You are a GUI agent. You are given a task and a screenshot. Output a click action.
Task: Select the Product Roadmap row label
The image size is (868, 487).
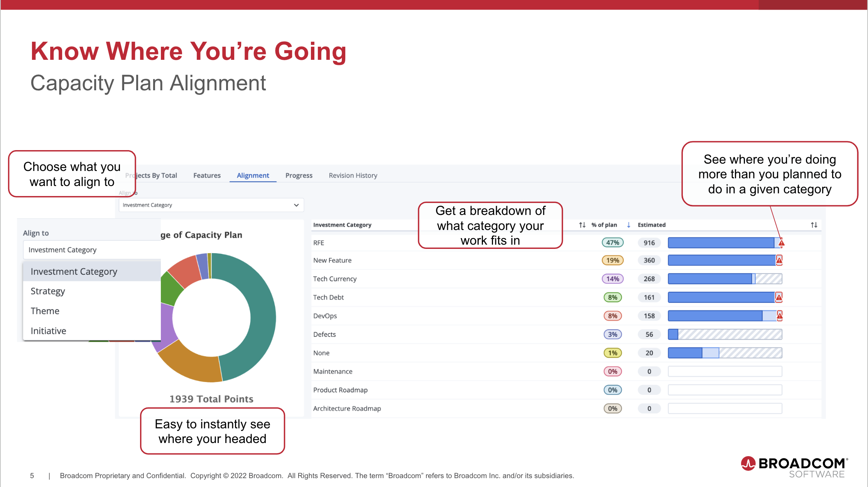(340, 390)
